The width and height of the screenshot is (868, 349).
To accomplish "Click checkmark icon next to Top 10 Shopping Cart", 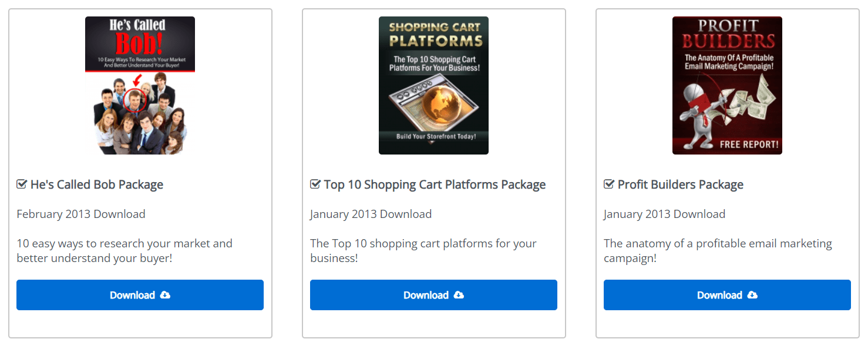I will (x=315, y=184).
